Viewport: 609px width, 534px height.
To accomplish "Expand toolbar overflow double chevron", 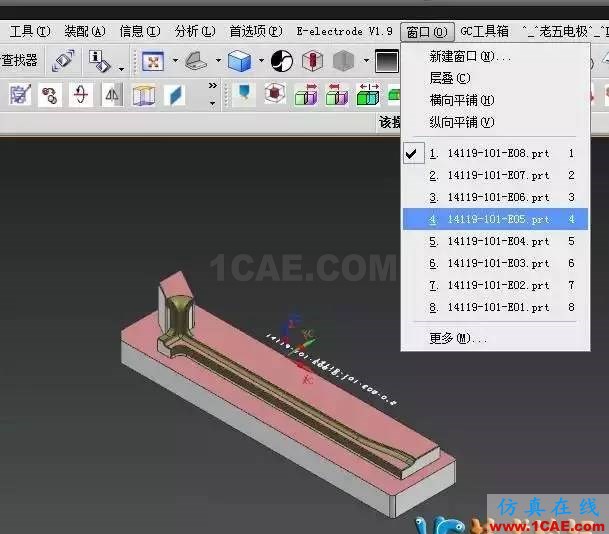I will point(212,85).
